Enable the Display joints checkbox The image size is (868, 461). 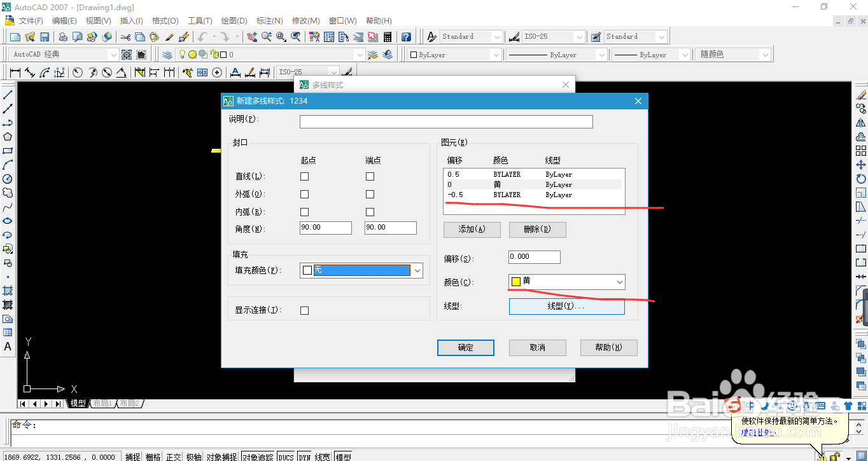304,310
